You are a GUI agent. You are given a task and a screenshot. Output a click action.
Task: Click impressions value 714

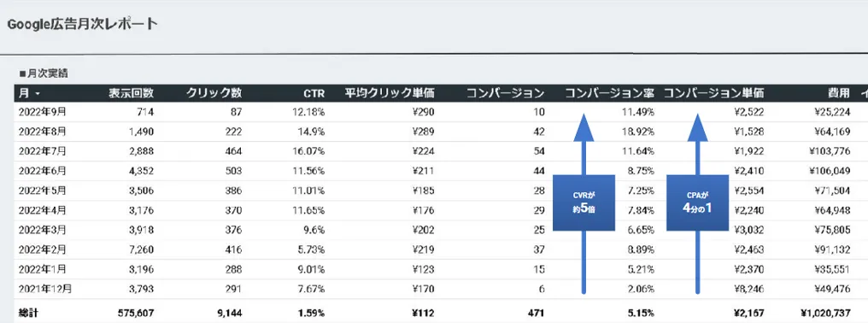point(145,112)
